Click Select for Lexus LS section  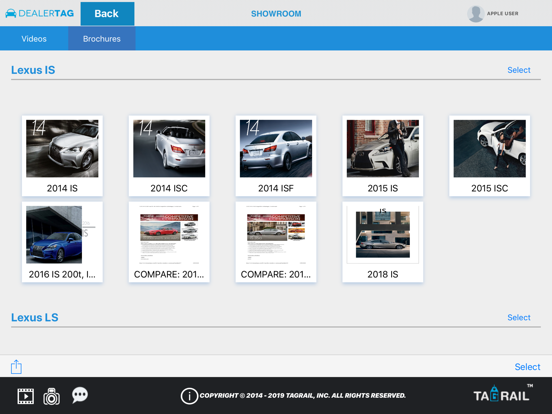(519, 318)
